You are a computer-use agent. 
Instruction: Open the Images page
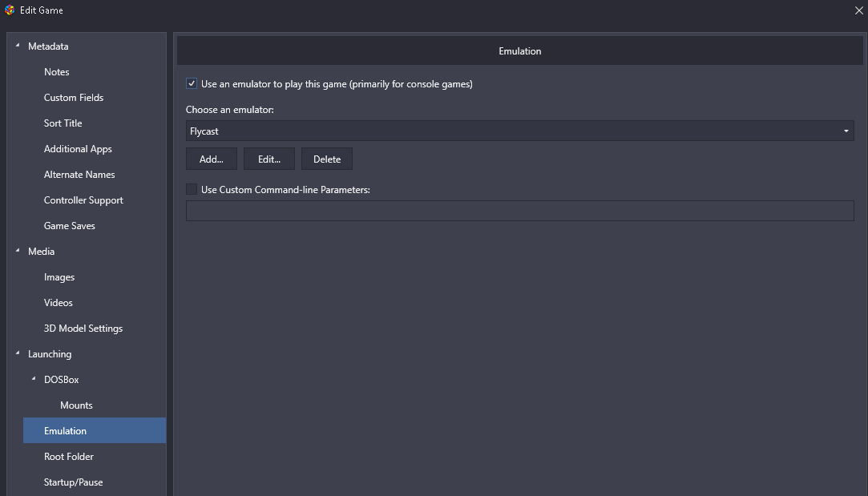click(x=59, y=277)
